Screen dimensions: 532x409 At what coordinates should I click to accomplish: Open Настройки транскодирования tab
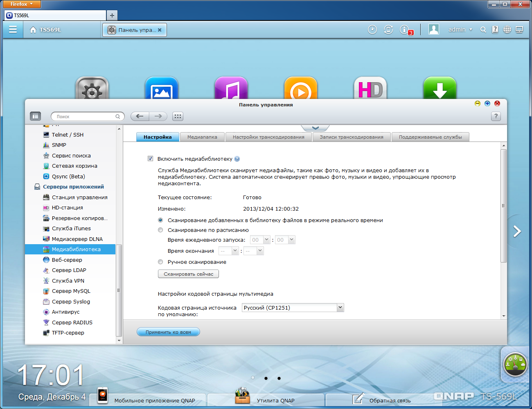pos(268,137)
